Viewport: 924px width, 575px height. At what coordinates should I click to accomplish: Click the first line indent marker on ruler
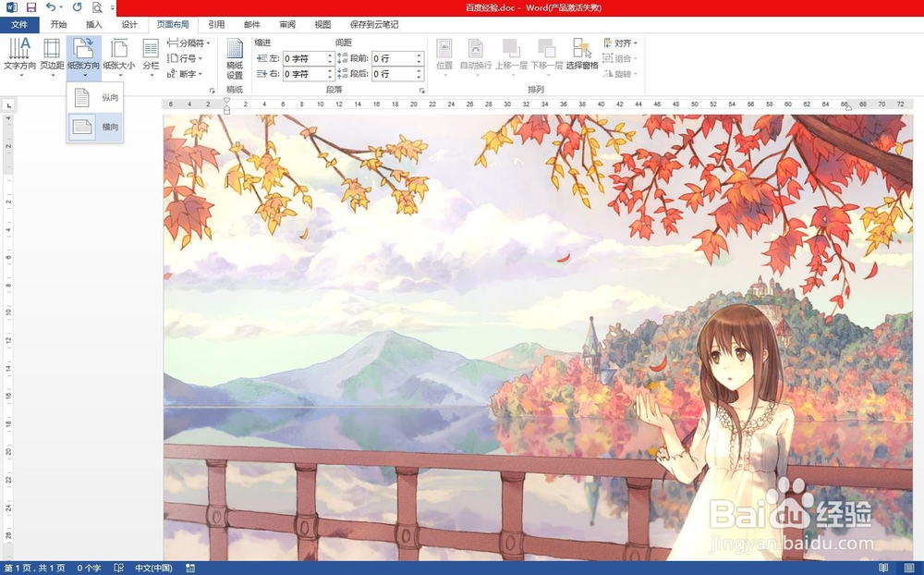[x=227, y=101]
